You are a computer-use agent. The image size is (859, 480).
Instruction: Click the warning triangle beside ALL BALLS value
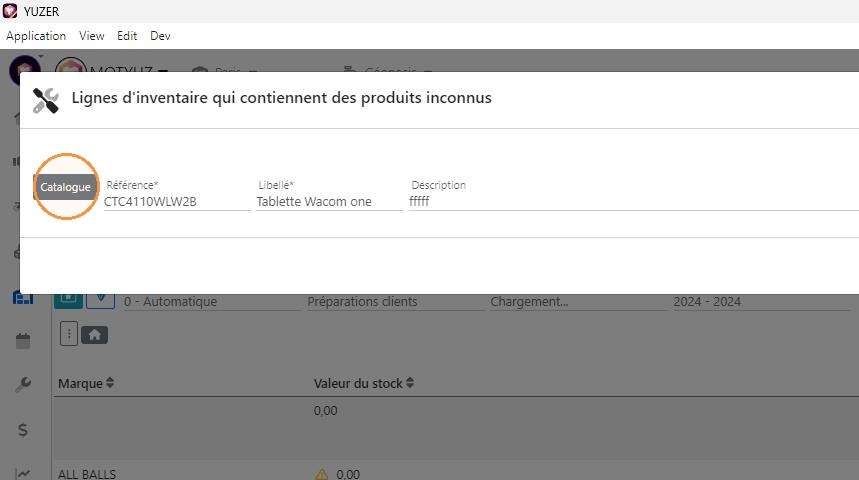point(322,474)
